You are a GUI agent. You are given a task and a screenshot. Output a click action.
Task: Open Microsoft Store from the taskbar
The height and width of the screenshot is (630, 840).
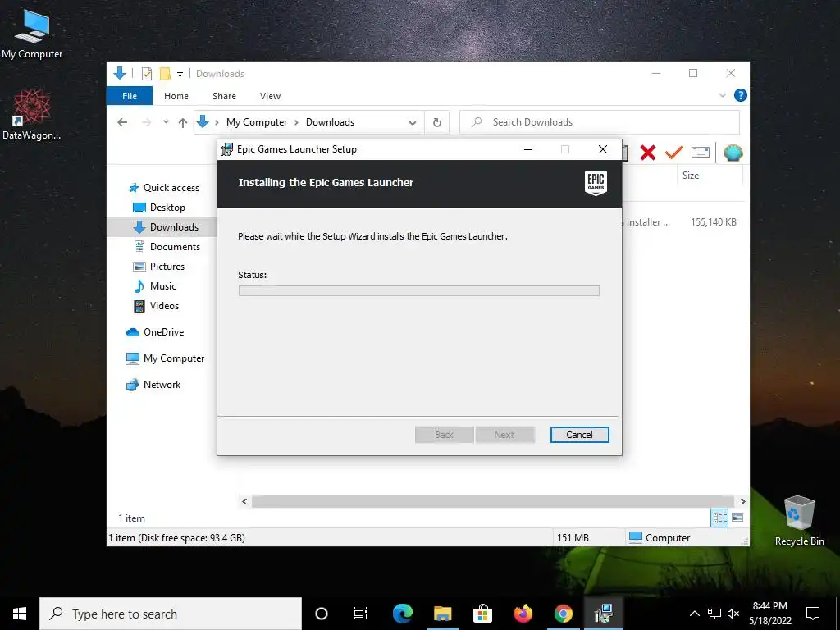[482, 614]
